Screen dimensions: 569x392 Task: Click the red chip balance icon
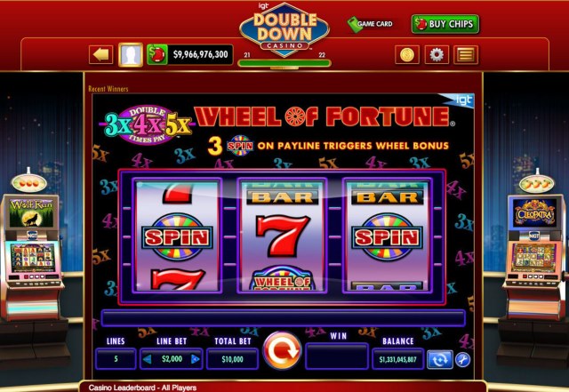click(x=157, y=55)
